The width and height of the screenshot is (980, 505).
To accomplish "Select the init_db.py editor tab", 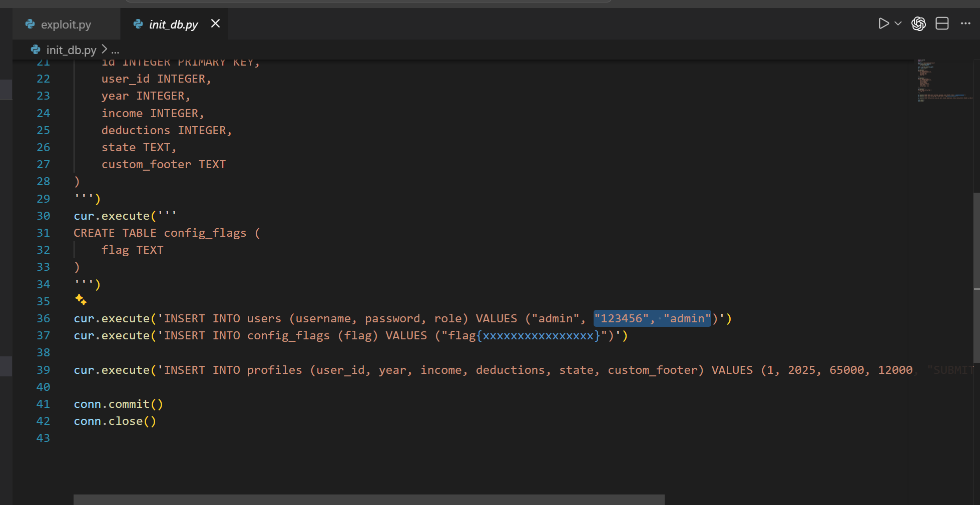I will [173, 24].
